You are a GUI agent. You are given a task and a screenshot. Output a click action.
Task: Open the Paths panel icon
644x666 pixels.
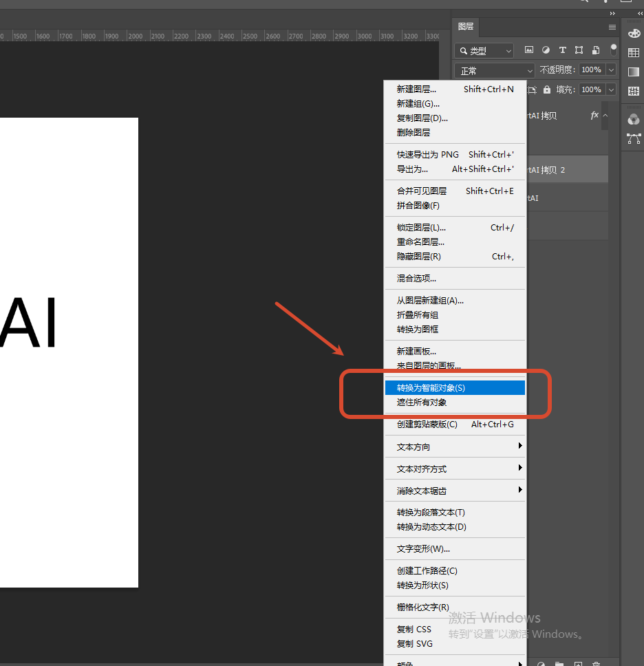(634, 138)
